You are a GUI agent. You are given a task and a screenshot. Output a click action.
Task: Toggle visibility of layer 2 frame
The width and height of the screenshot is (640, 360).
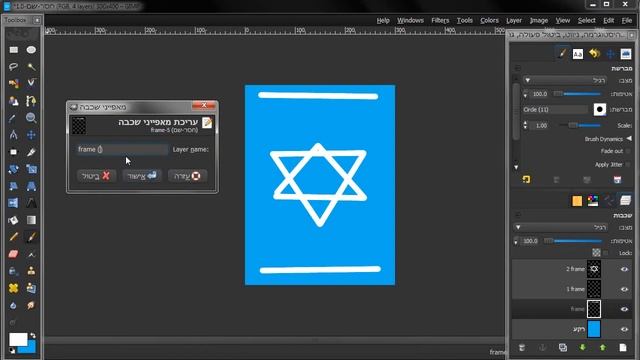(x=624, y=269)
